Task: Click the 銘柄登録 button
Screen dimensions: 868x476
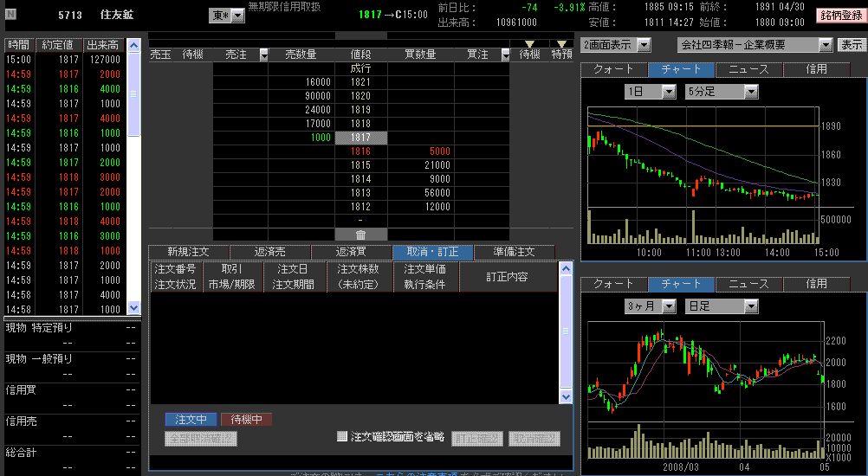Action: pos(839,16)
